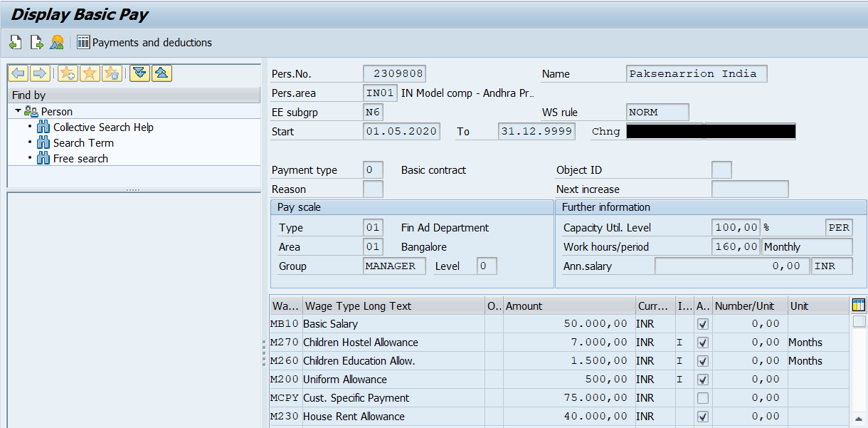Open table settings icon above wage table

[x=858, y=306]
